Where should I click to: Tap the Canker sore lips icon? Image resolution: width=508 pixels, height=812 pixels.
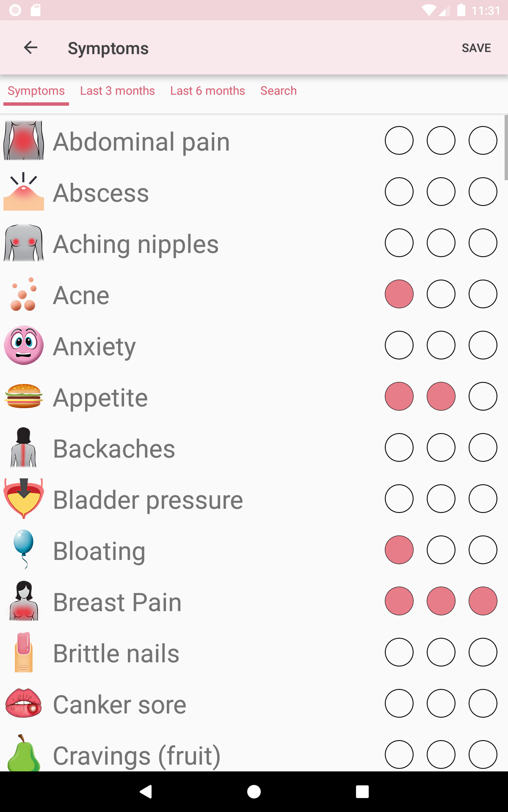[24, 703]
